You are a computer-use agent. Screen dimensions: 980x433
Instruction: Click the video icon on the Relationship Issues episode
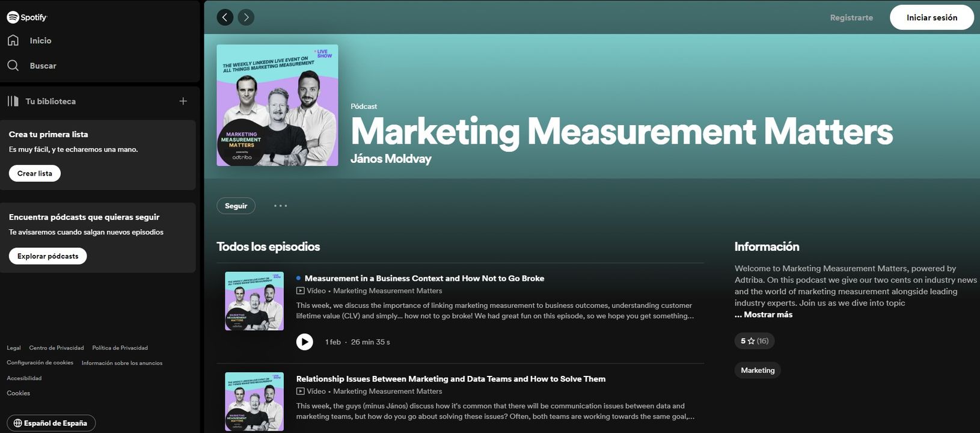[x=301, y=392]
